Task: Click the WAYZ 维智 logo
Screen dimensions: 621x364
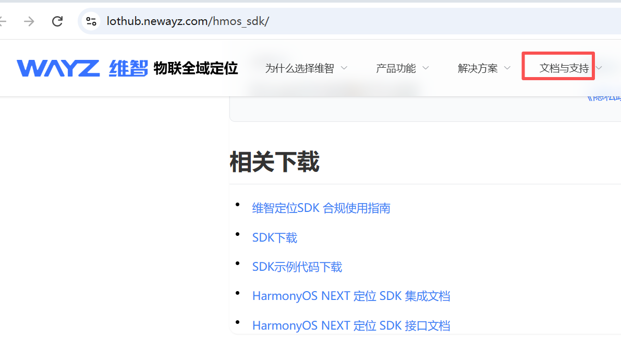Action: point(82,68)
